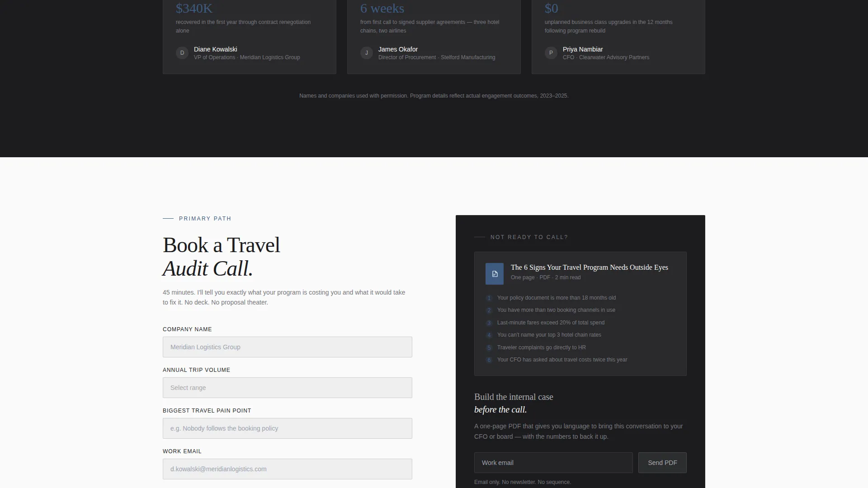The height and width of the screenshot is (488, 868).
Task: Click the '$0' statistic text
Action: coord(552,8)
